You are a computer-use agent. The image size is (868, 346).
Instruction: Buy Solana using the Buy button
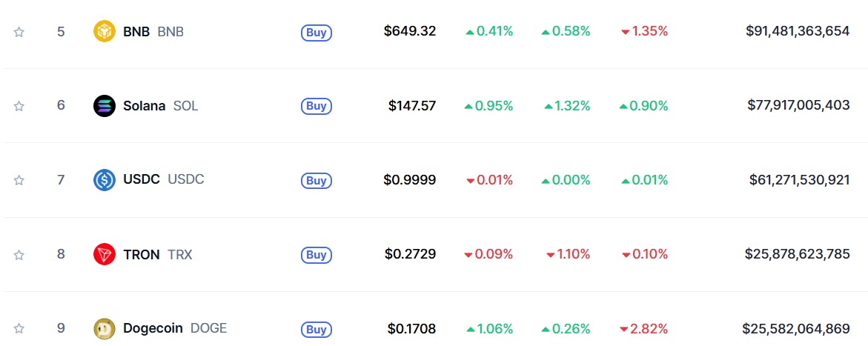tap(316, 106)
